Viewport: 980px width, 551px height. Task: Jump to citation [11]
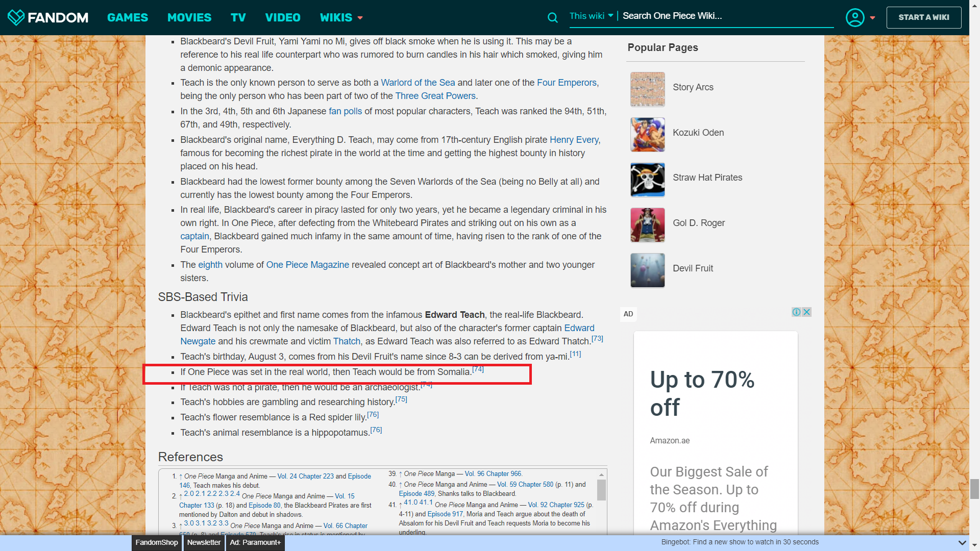click(x=575, y=354)
